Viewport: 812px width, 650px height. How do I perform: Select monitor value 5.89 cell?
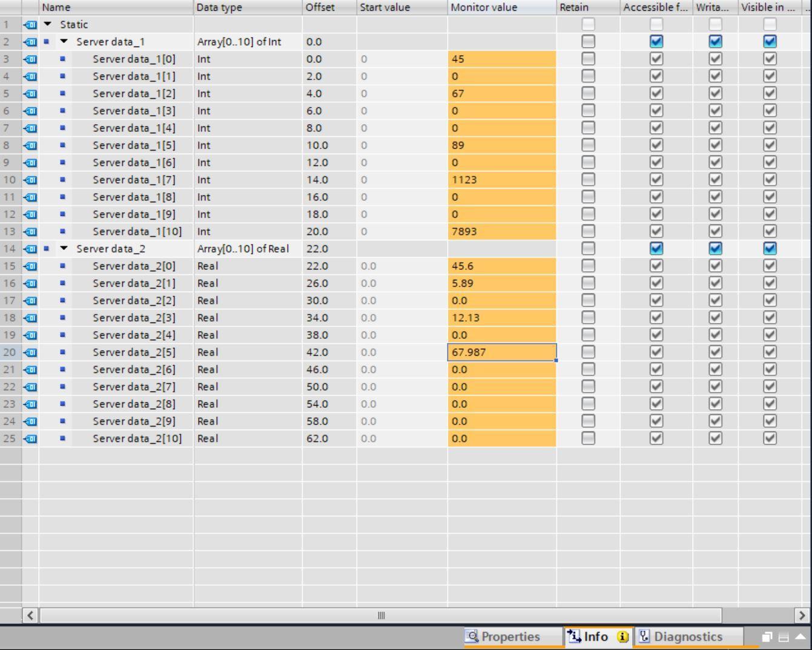tap(502, 283)
